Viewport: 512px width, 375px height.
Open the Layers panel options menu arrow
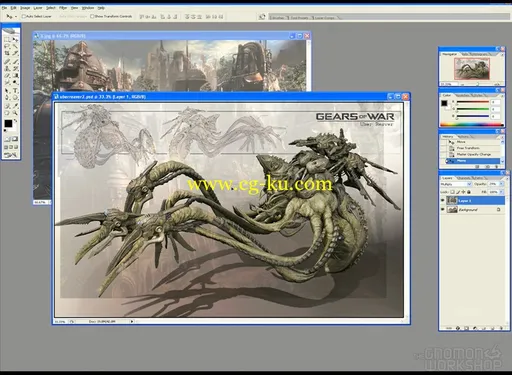[x=507, y=178]
